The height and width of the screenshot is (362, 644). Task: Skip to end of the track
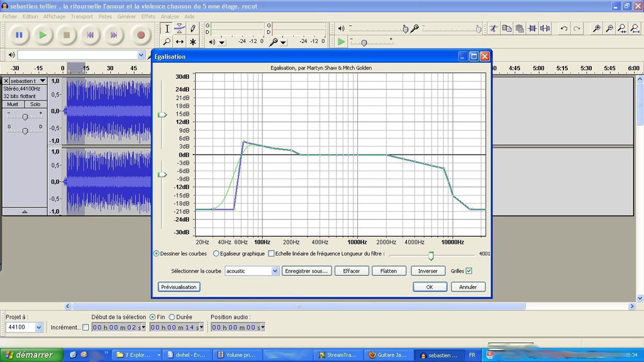coord(114,35)
